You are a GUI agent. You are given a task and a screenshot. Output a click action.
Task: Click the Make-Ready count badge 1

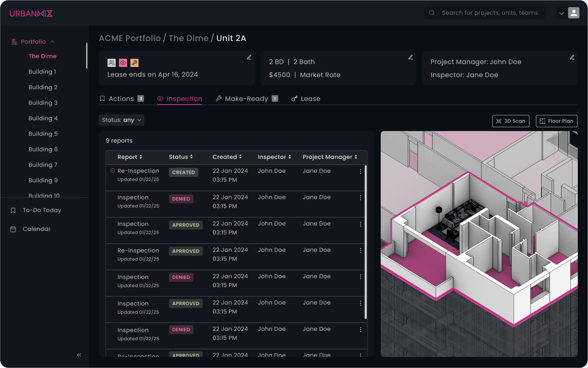tap(275, 99)
